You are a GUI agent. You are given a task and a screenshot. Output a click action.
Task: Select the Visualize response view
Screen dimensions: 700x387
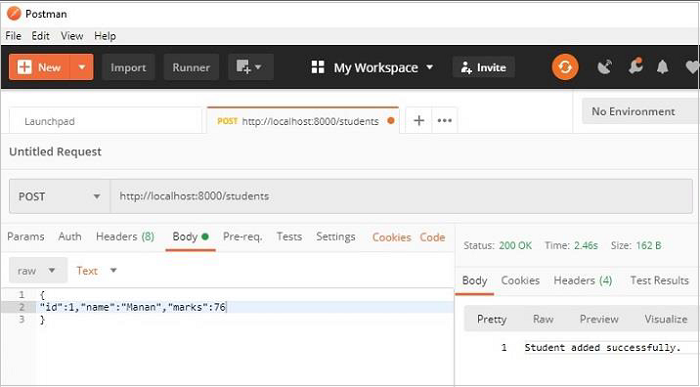(x=666, y=319)
